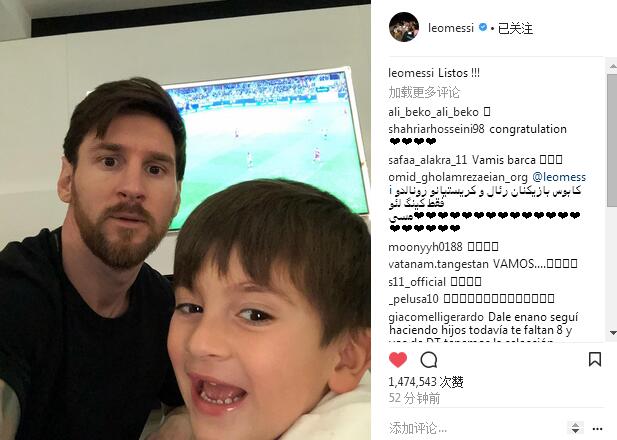Click the comments scrollbar up arrow
This screenshot has width=617, height=440.
coord(612,66)
